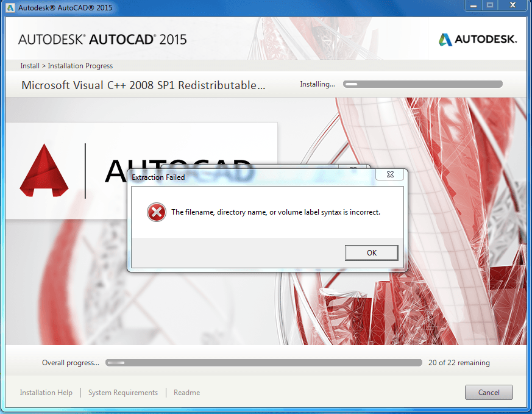Click the 'Installing...' status label
The width and height of the screenshot is (532, 414).
[x=317, y=84]
